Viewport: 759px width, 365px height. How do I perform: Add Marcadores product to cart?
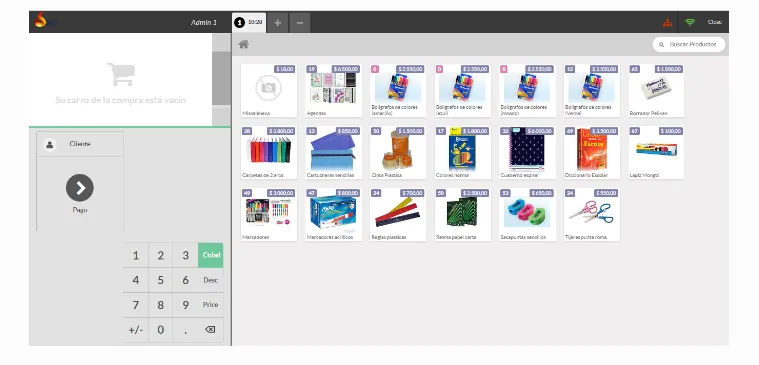pos(269,214)
